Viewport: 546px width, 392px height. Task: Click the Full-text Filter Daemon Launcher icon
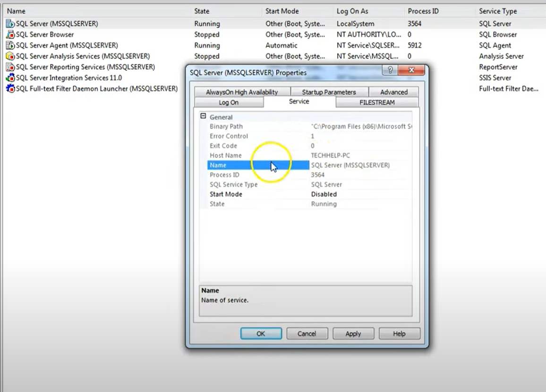click(10, 88)
